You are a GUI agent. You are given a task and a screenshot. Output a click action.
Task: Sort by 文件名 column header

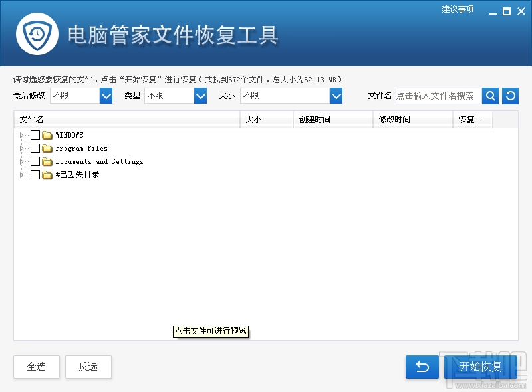click(x=127, y=120)
